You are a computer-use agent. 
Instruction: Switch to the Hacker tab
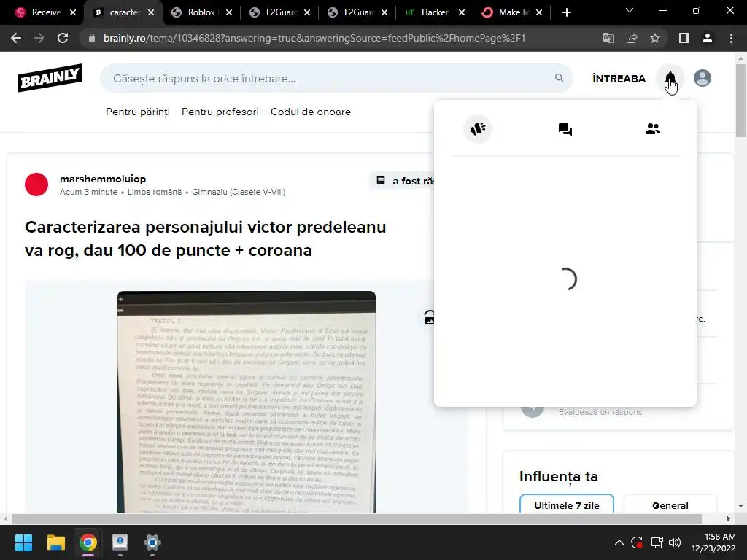pos(433,12)
